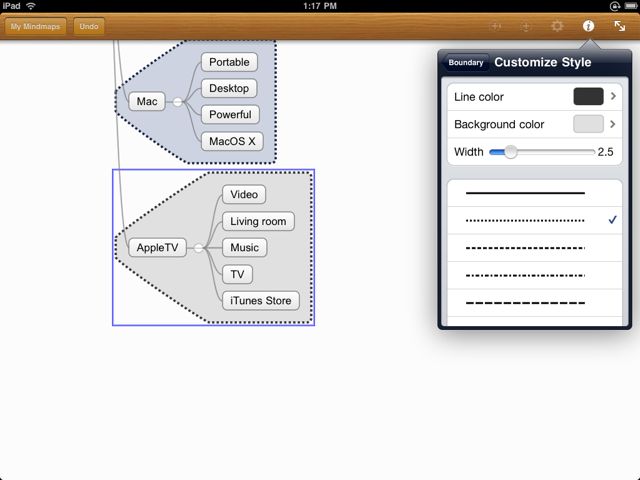Select the MacOS X node
Viewport: 640px width, 480px height.
coord(232,141)
